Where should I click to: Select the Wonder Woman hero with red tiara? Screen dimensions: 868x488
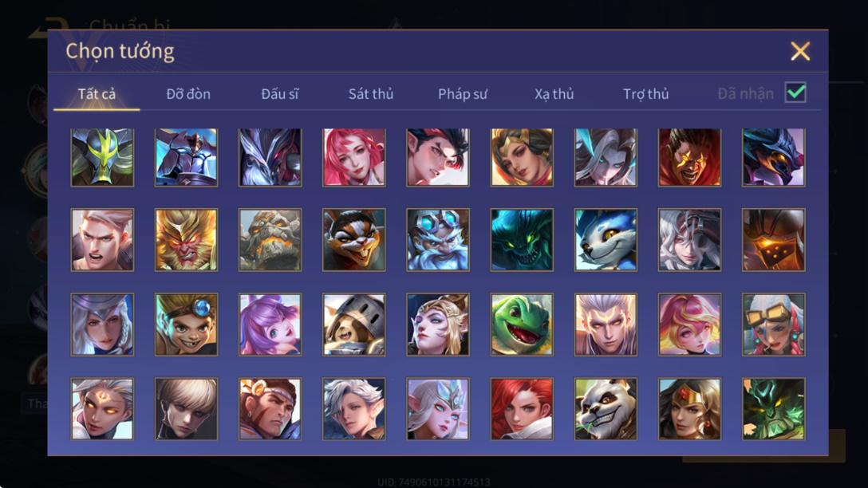coord(689,409)
